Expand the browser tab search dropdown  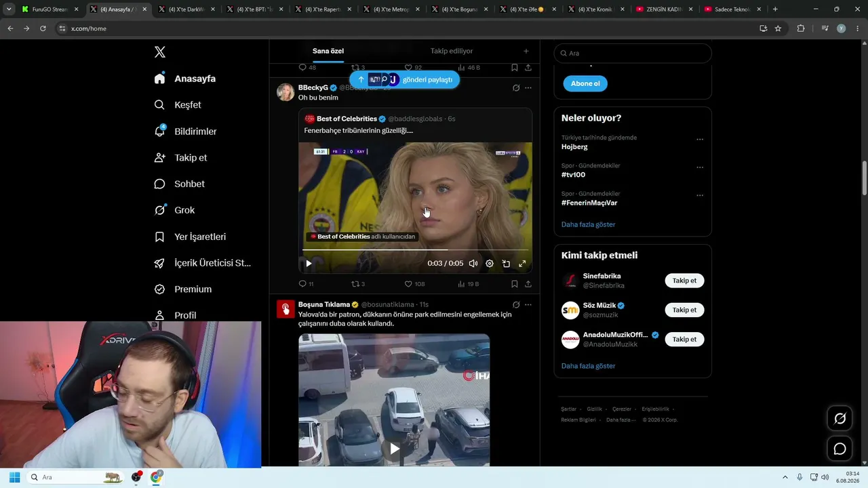(9, 9)
